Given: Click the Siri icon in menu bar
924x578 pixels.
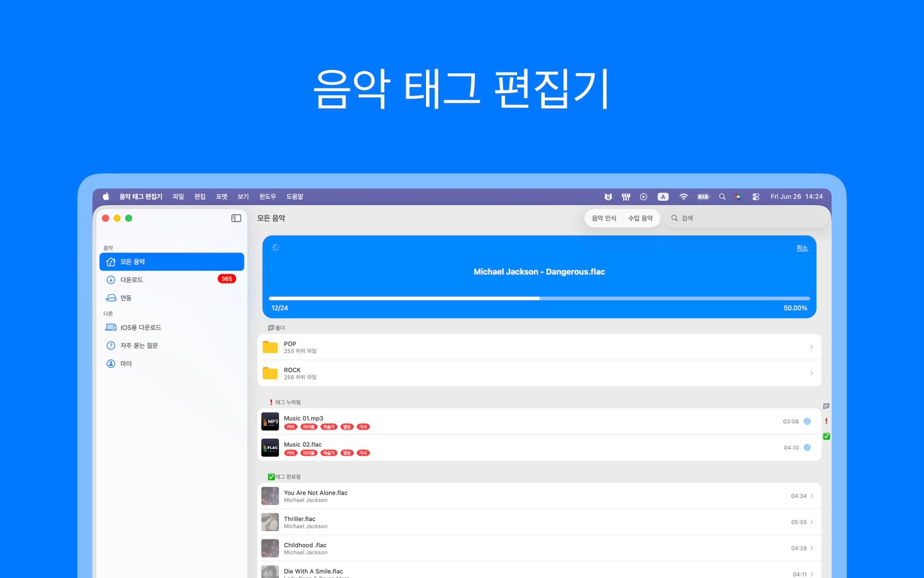Looking at the screenshot, I should [x=738, y=197].
